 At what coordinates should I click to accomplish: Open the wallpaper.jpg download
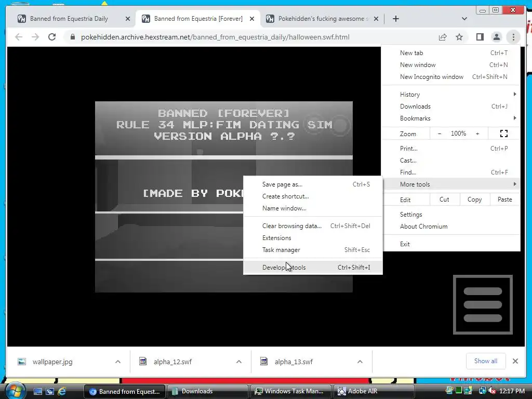click(52, 362)
